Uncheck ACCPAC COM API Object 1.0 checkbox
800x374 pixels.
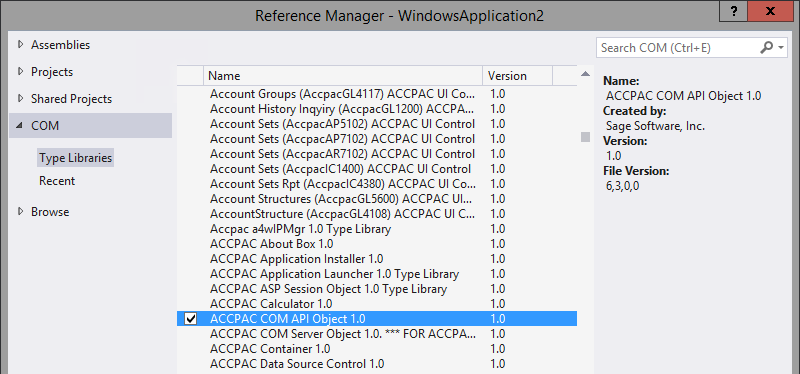coord(191,319)
